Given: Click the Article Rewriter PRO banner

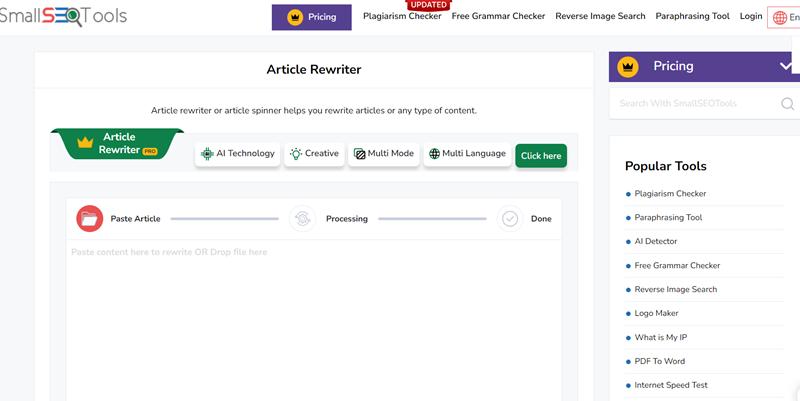Looking at the screenshot, I should pyautogui.click(x=117, y=143).
